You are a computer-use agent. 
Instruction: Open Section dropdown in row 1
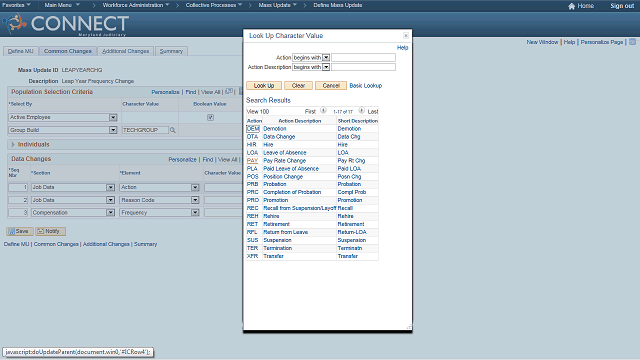point(110,187)
